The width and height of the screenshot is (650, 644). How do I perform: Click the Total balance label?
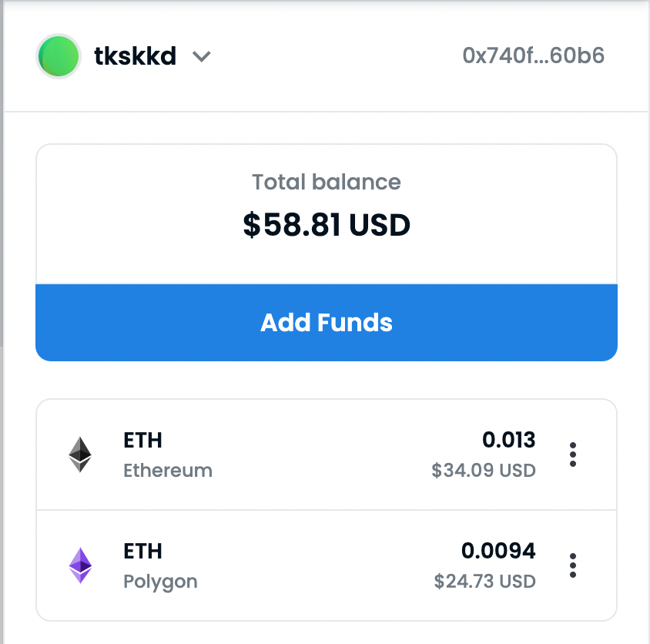[x=327, y=182]
